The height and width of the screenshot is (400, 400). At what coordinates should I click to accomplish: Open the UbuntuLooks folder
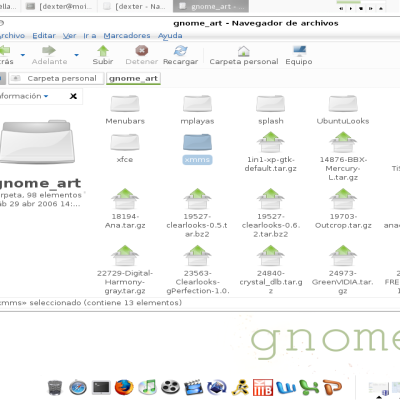[343, 110]
